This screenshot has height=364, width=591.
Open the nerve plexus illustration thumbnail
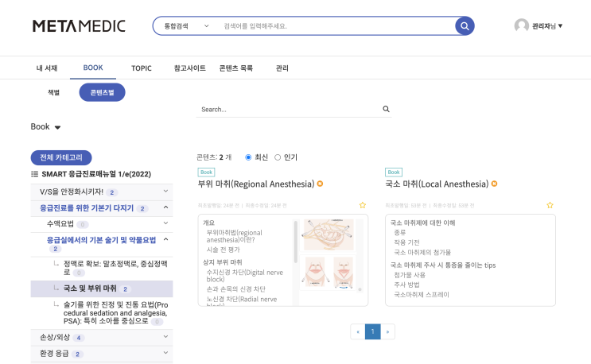329,234
